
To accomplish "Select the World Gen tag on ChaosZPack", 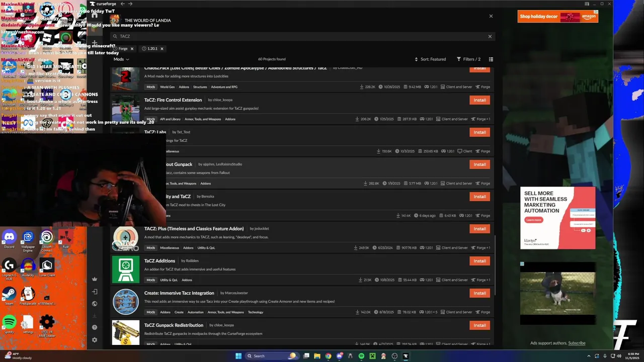I will (167, 87).
